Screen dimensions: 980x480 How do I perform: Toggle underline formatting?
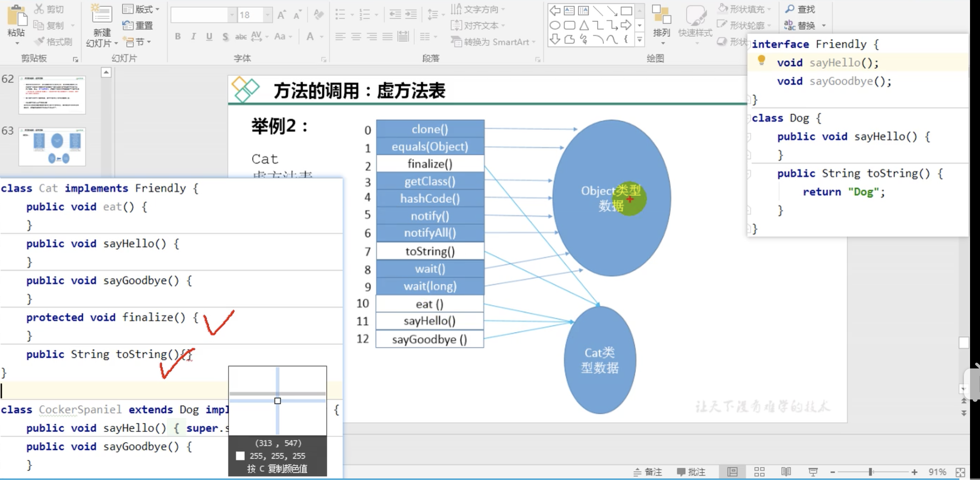pyautogui.click(x=209, y=36)
